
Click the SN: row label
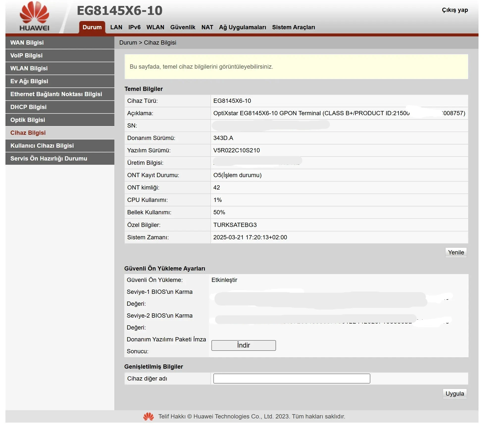tap(132, 126)
